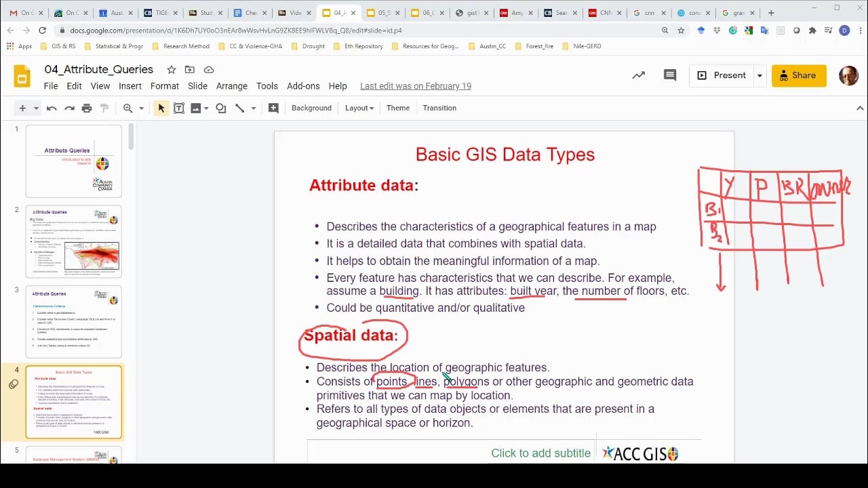
Task: Star the 04_Attribute_Queries document
Action: pyautogui.click(x=172, y=70)
